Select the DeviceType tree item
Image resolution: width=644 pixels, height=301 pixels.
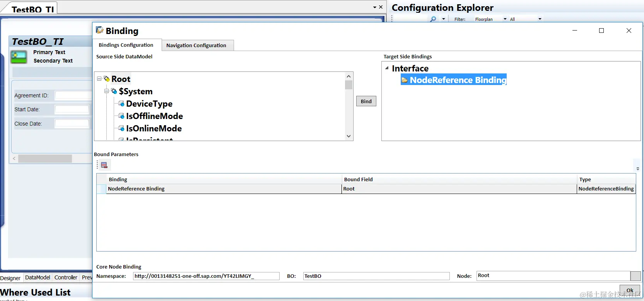(x=149, y=104)
